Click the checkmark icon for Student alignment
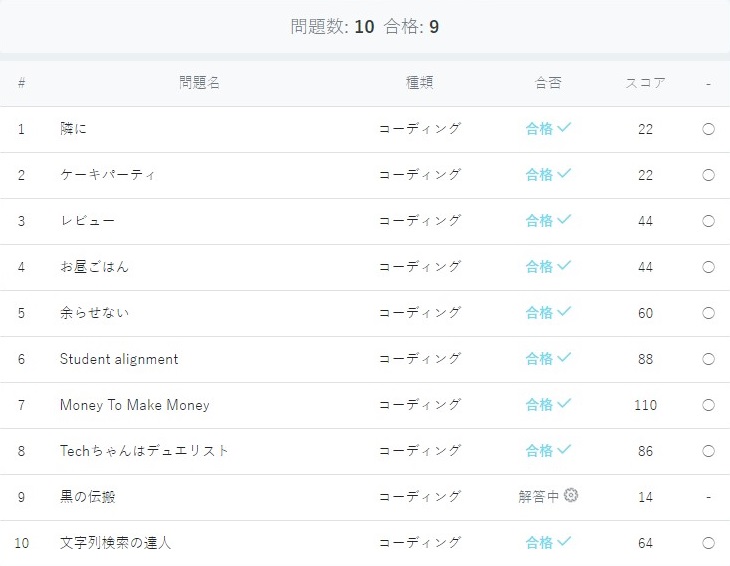This screenshot has height=566, width=730. click(564, 358)
